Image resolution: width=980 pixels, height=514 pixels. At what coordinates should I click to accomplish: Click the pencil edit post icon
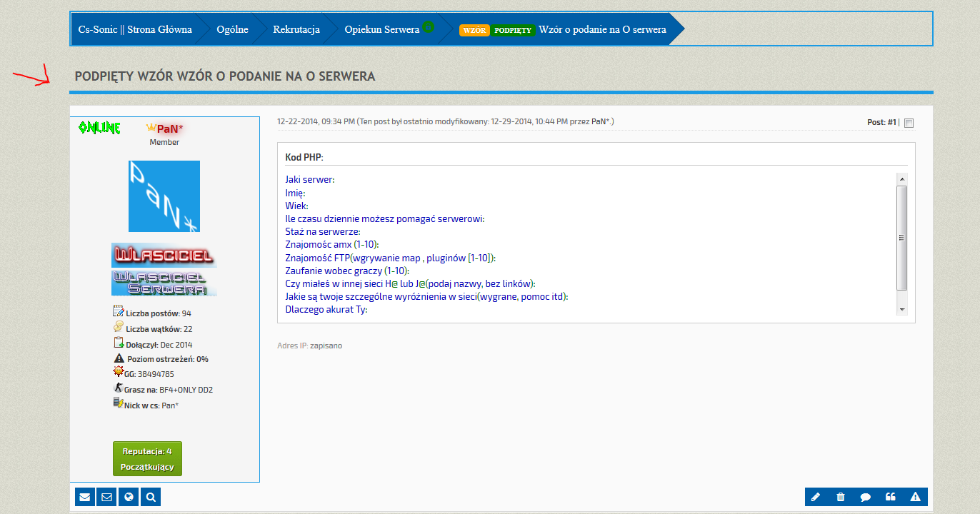(x=816, y=497)
